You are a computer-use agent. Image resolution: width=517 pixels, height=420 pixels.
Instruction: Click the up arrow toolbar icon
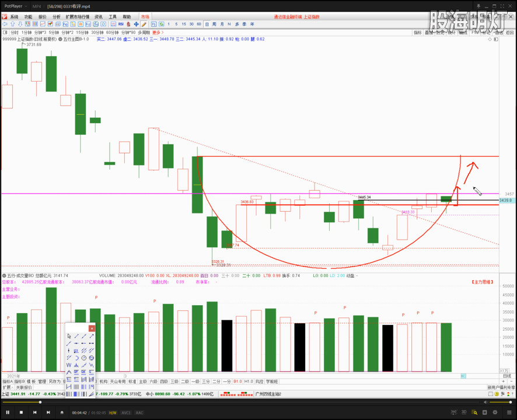pyautogui.click(x=12, y=24)
